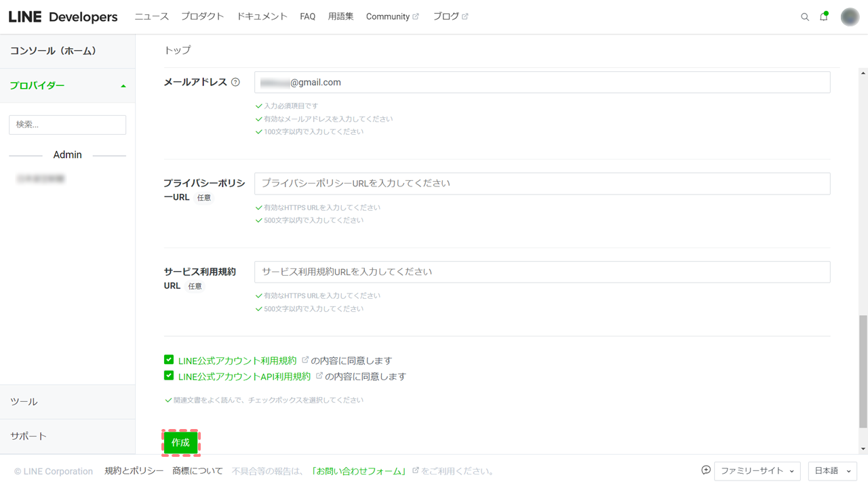Open the お問い合わせフォーム link

(359, 471)
